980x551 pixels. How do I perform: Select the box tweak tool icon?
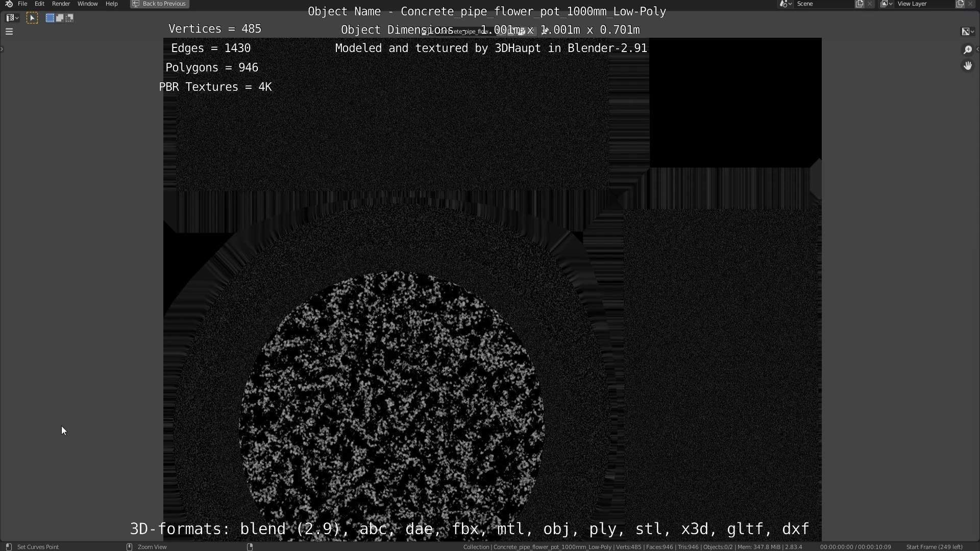pyautogui.click(x=32, y=18)
